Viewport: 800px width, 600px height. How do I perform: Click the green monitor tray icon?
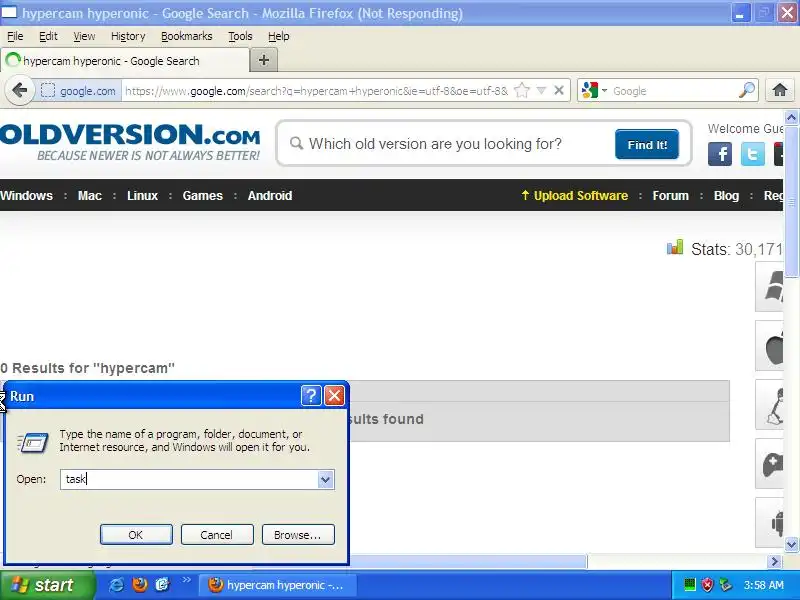tap(689, 585)
